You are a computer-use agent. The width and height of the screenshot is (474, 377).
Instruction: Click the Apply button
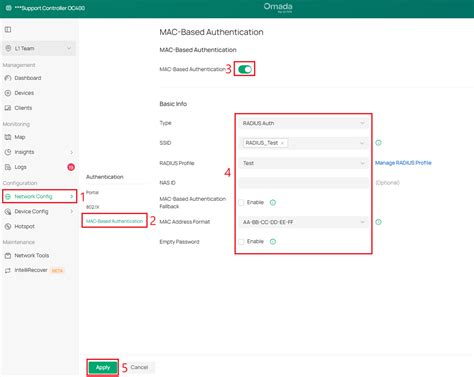[x=103, y=367]
